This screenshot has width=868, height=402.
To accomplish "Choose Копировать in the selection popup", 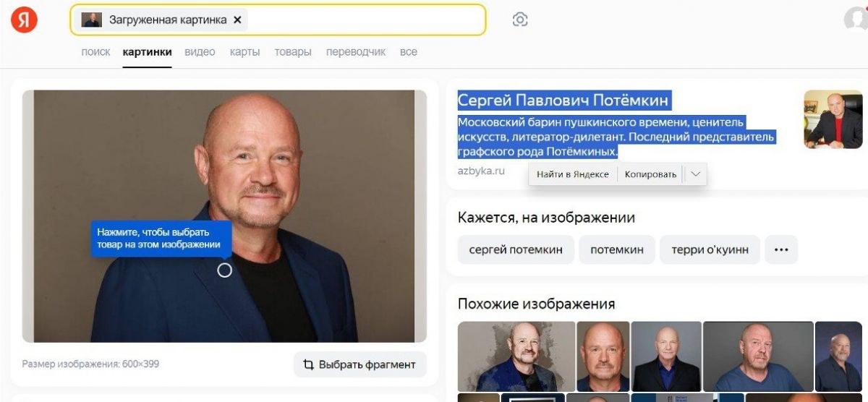I will point(650,174).
